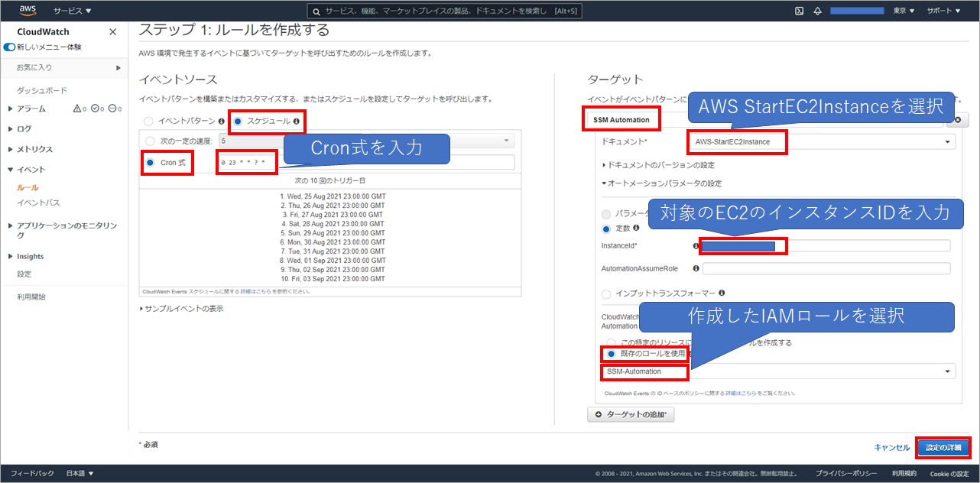Open the サービス dropdown menu
Viewport: 980px width, 483px height.
[73, 11]
